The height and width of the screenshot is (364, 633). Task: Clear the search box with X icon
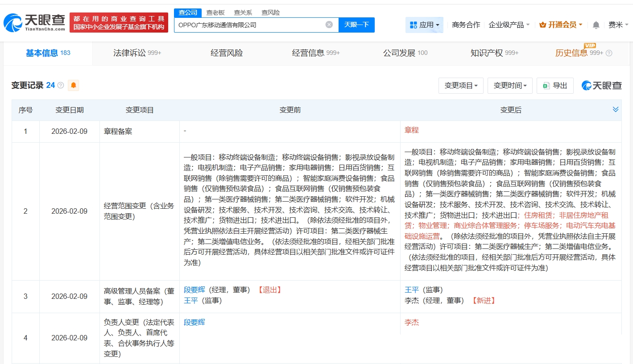(329, 25)
